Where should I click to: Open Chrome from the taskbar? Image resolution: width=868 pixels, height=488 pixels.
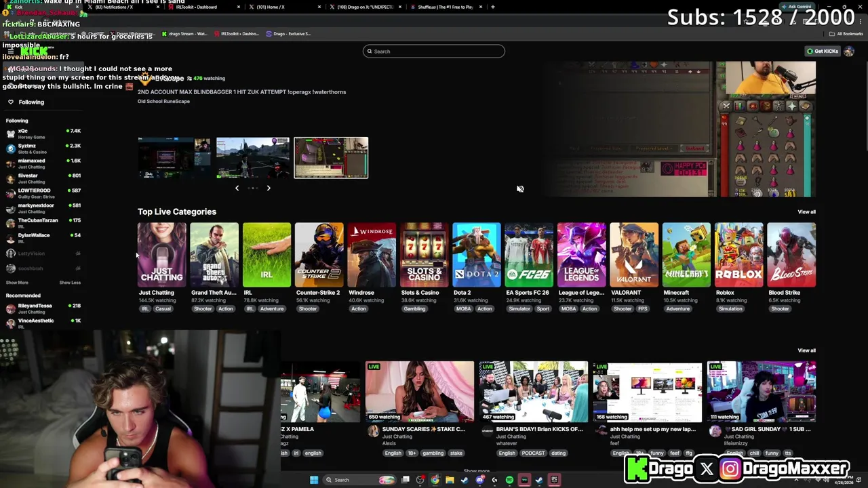tap(435, 480)
